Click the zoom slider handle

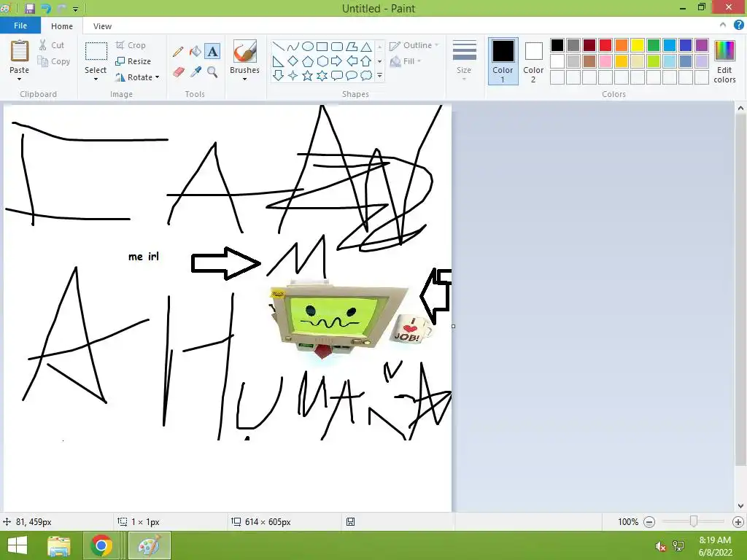[694, 521]
